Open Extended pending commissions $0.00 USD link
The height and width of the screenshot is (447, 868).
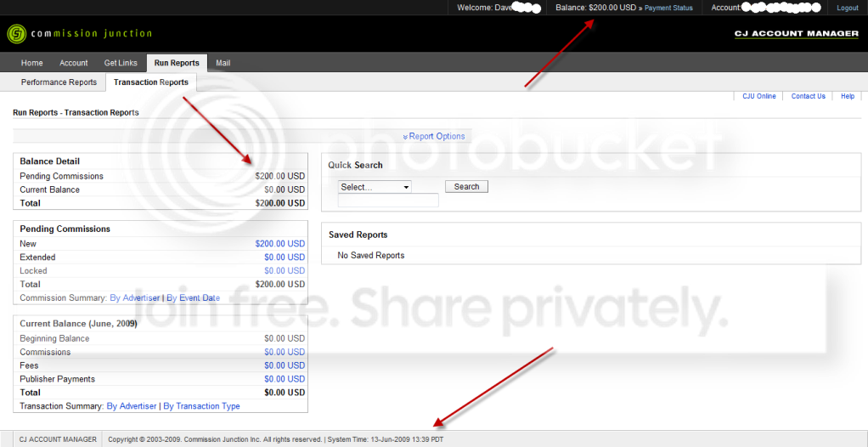pos(285,257)
